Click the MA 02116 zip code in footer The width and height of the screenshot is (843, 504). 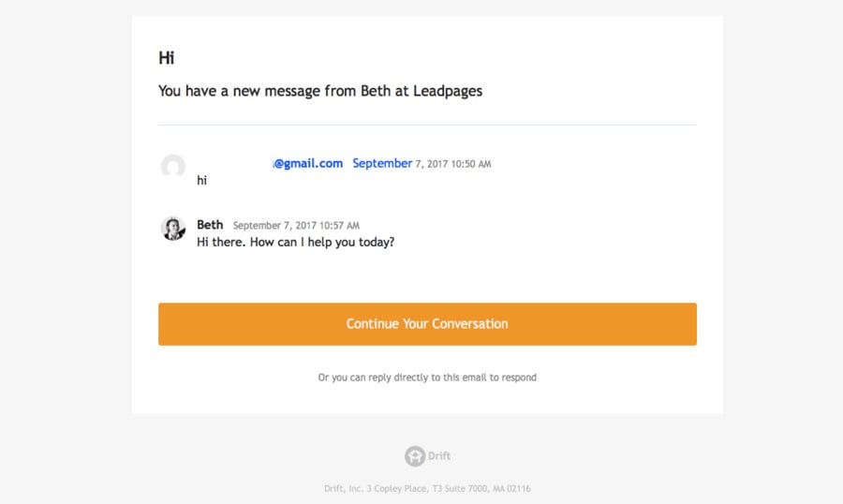pos(510,488)
